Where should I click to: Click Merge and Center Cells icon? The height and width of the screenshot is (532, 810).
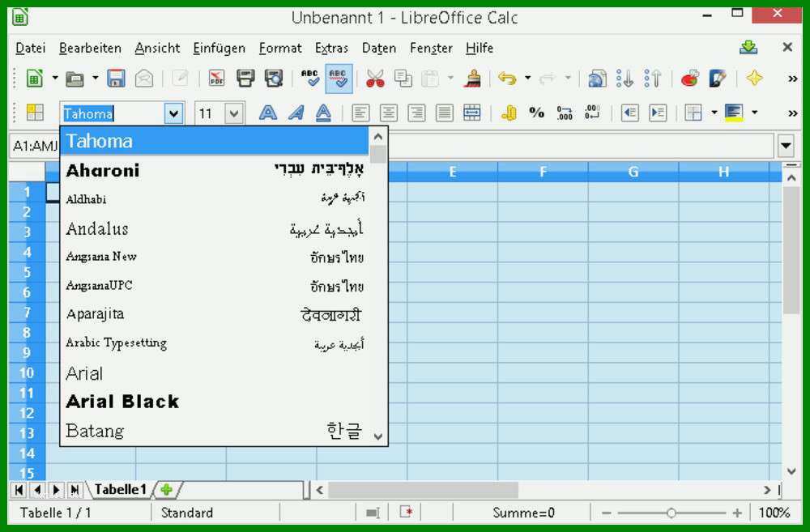[472, 113]
